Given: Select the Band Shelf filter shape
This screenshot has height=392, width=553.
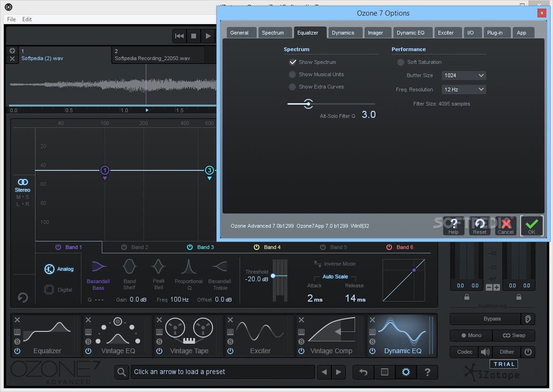Looking at the screenshot, I should coord(129,275).
